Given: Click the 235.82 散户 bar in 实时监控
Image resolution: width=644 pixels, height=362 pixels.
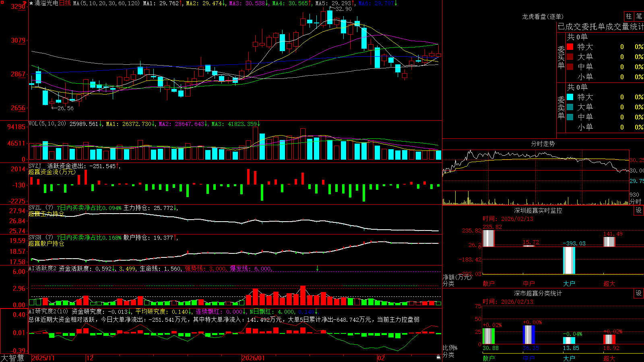Looking at the screenshot, I should (x=489, y=238).
